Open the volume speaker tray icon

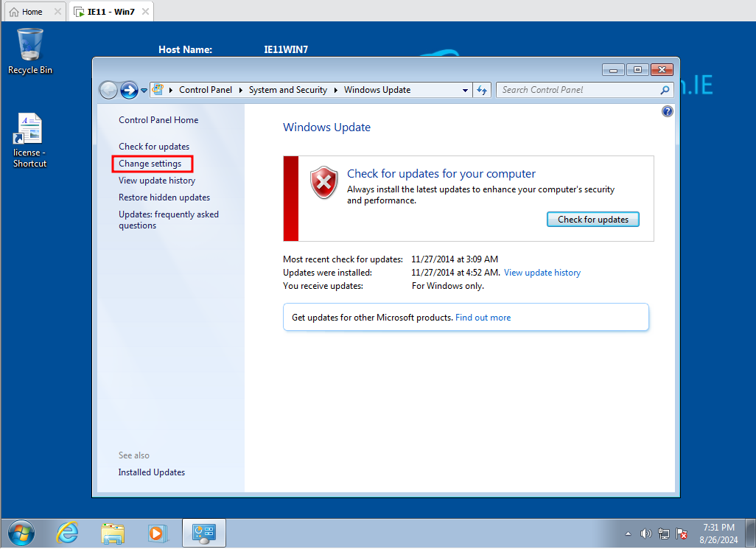[x=645, y=534]
